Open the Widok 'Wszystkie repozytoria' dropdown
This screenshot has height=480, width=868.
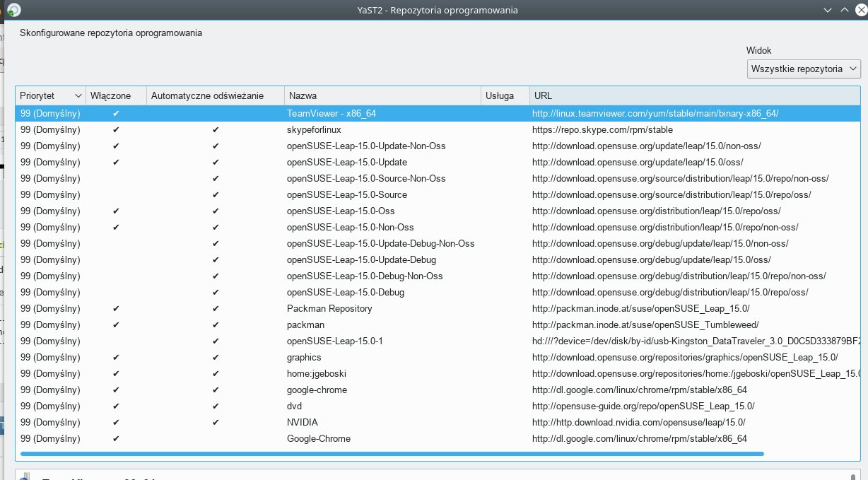(x=803, y=69)
